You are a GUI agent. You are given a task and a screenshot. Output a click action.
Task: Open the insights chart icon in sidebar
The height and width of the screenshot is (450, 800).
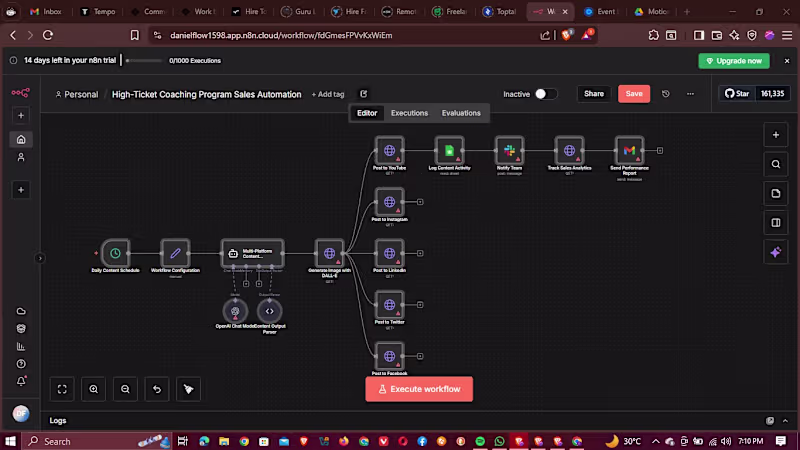(21, 346)
